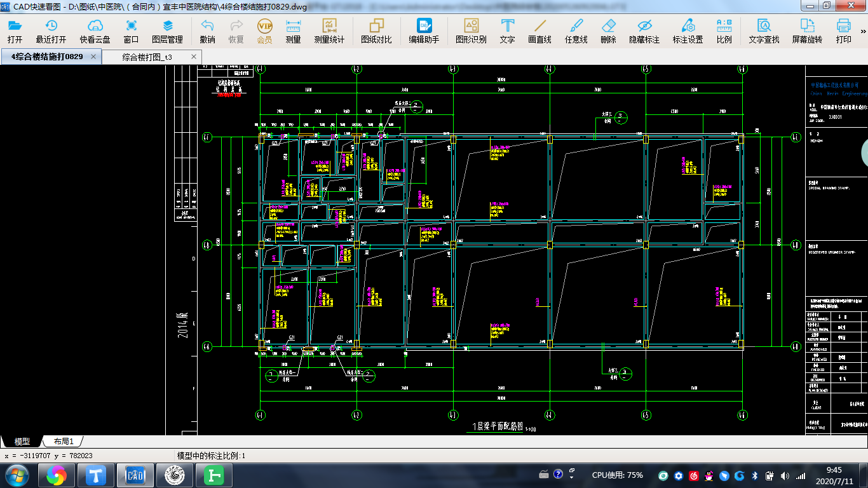Open 标注设置 annotation settings
868x488 pixels.
688,30
